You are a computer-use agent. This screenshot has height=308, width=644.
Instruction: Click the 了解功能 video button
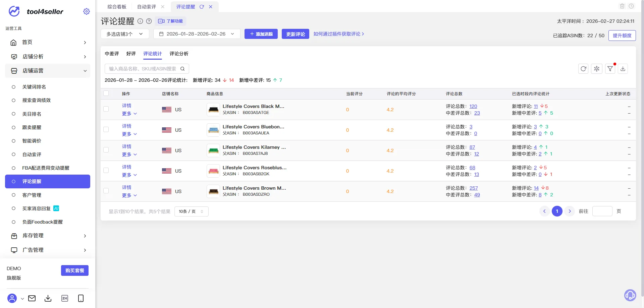(x=171, y=21)
